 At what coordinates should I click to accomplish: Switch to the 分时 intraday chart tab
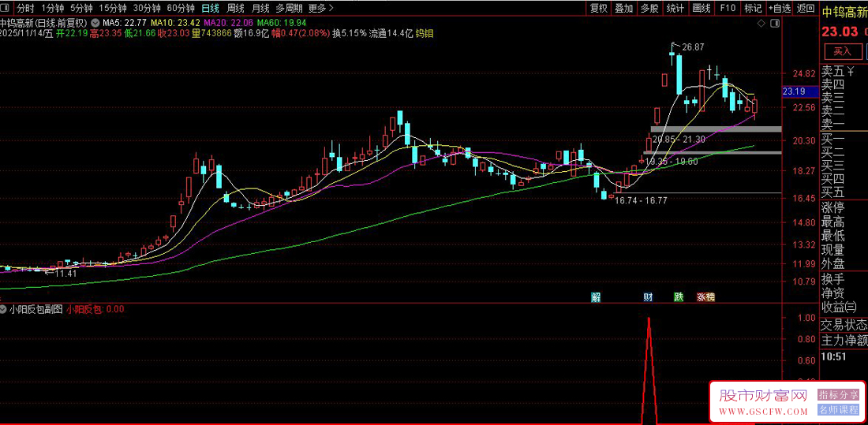[x=25, y=8]
